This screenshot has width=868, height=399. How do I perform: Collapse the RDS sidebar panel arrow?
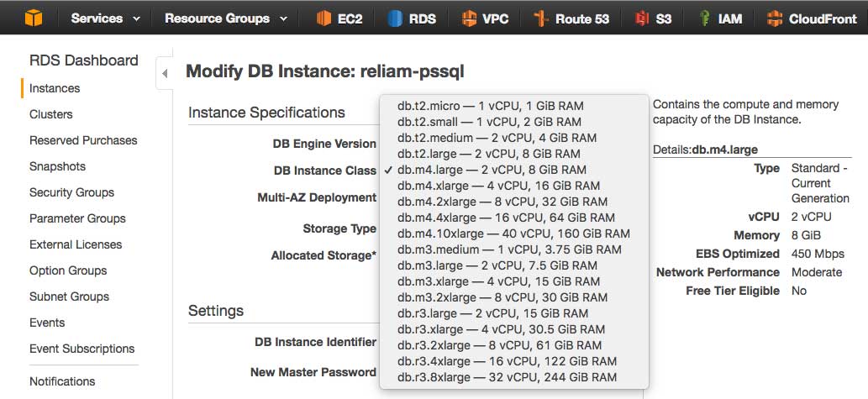(165, 74)
